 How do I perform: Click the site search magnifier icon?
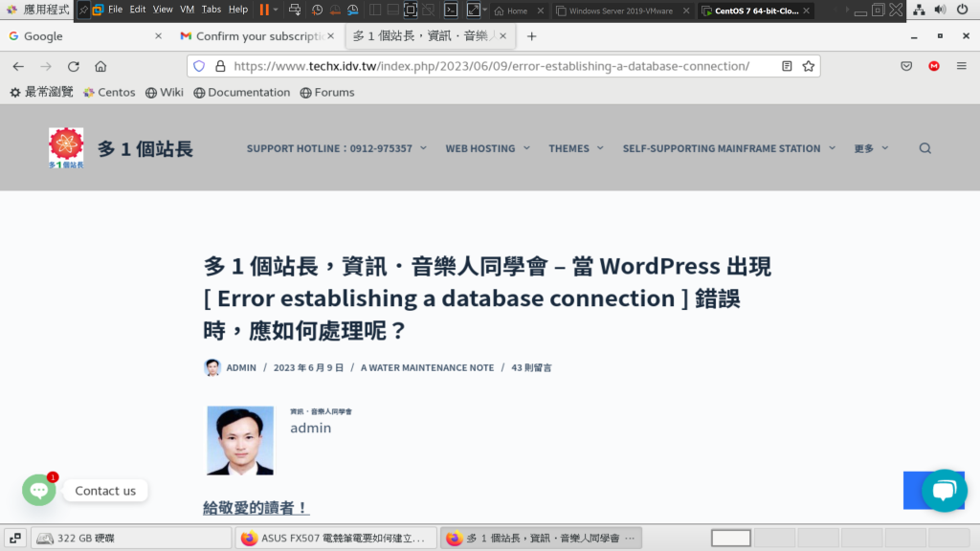[x=924, y=148]
